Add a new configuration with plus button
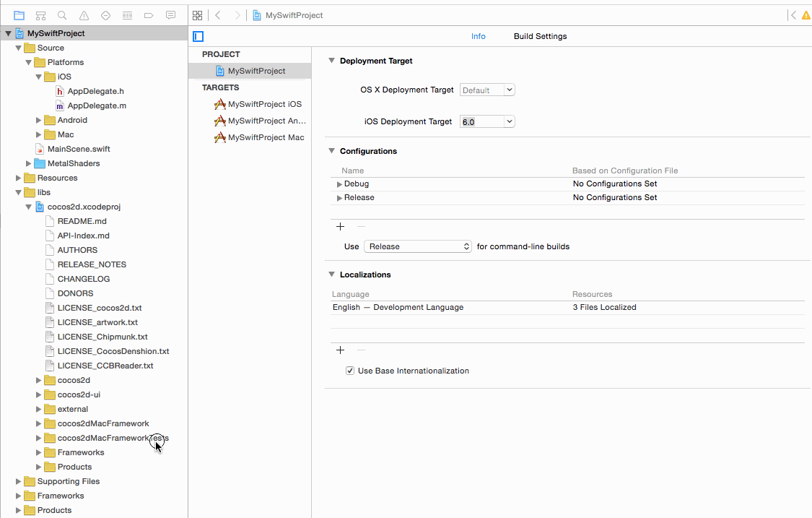This screenshot has height=518, width=812. [x=340, y=227]
